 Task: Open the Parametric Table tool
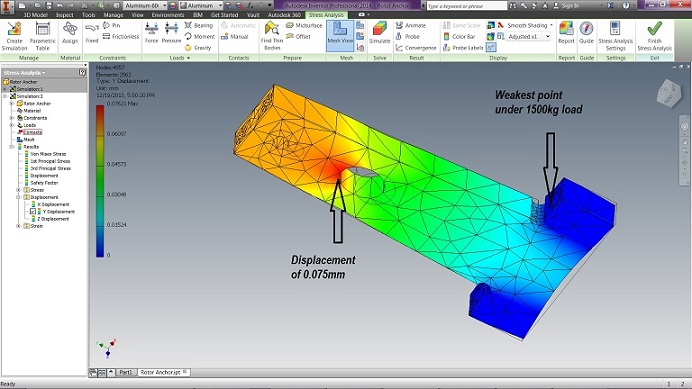(42, 30)
